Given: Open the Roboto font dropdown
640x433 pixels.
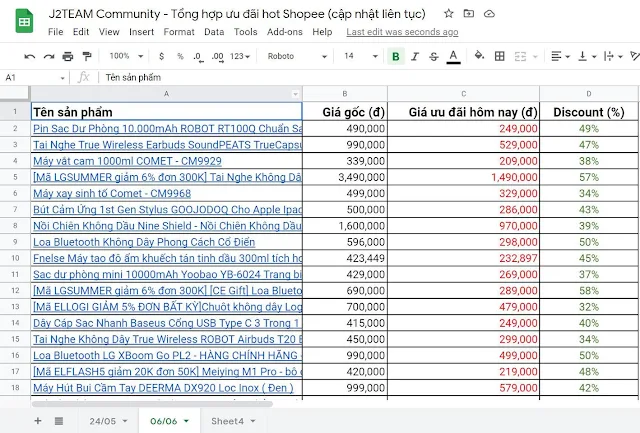Looking at the screenshot, I should click(297, 56).
